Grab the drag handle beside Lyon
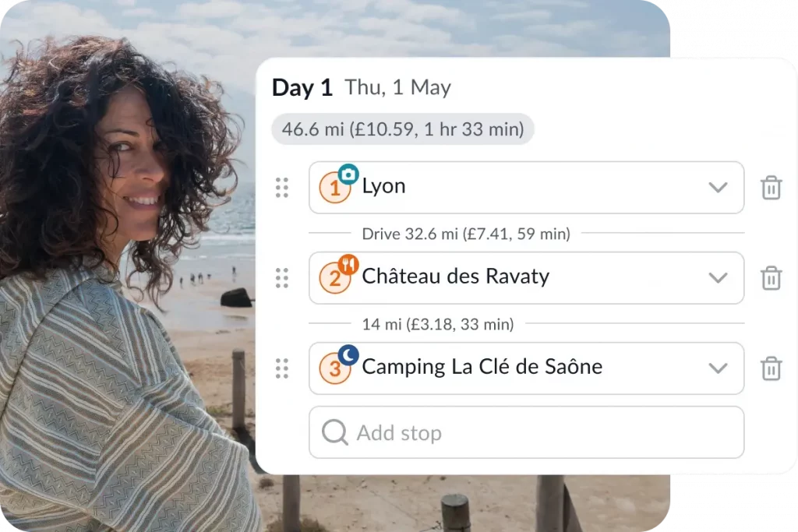The image size is (798, 532). click(x=282, y=188)
